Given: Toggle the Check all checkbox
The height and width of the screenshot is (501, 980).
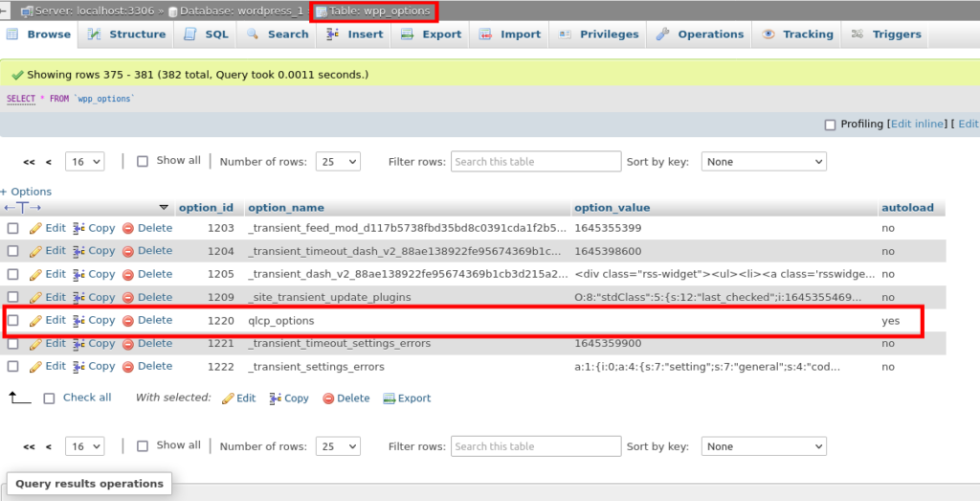Looking at the screenshot, I should [x=50, y=398].
